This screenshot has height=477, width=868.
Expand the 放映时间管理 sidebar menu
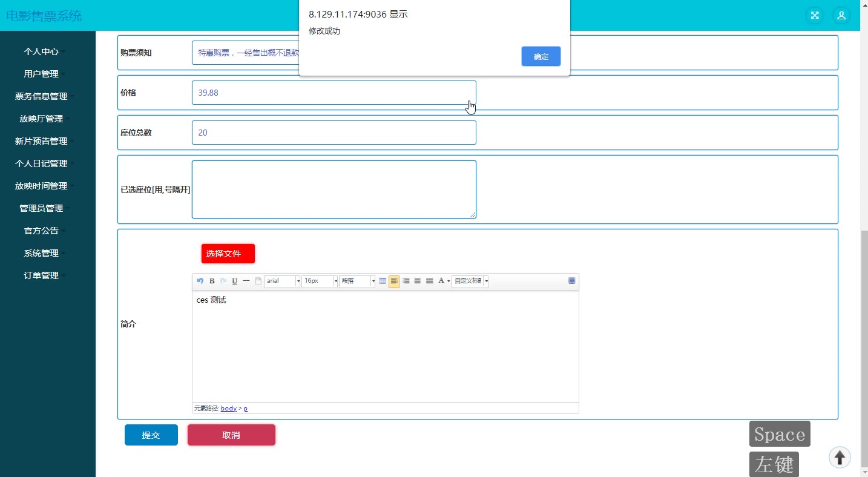(45, 186)
